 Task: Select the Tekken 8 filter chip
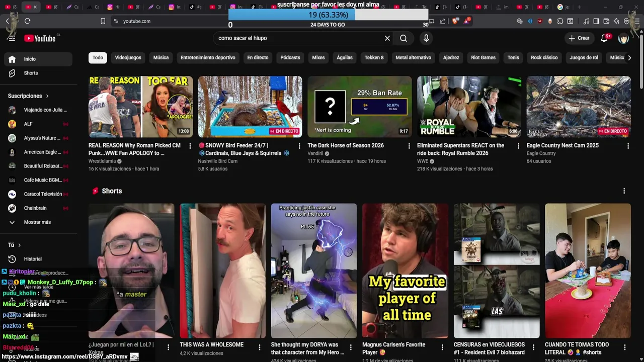(374, 58)
